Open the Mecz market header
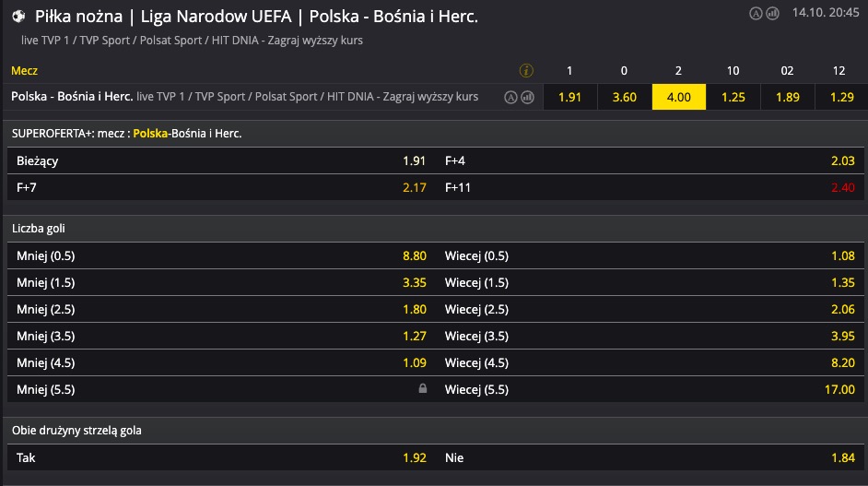 pos(24,70)
